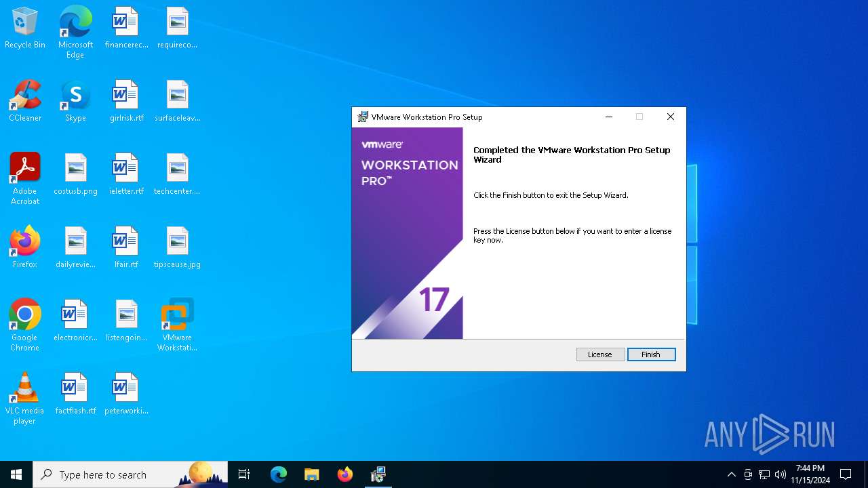This screenshot has height=488, width=868.
Task: Select the electronicr... Word document icon
Action: coord(75,321)
